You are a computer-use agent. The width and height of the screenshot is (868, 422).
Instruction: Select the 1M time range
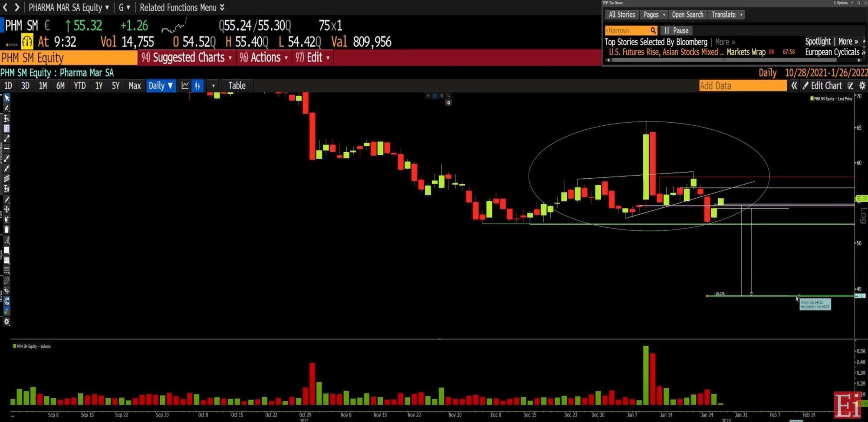[x=43, y=86]
